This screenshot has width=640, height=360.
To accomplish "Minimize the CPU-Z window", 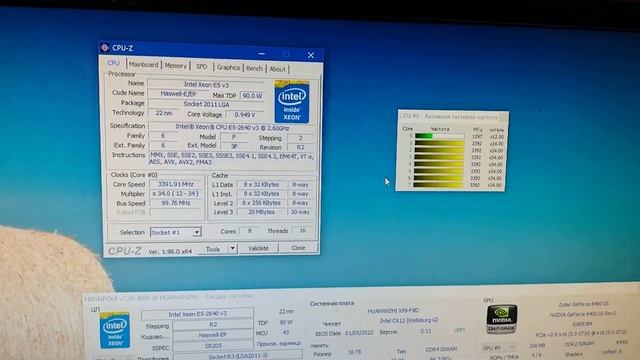I will click(x=262, y=53).
